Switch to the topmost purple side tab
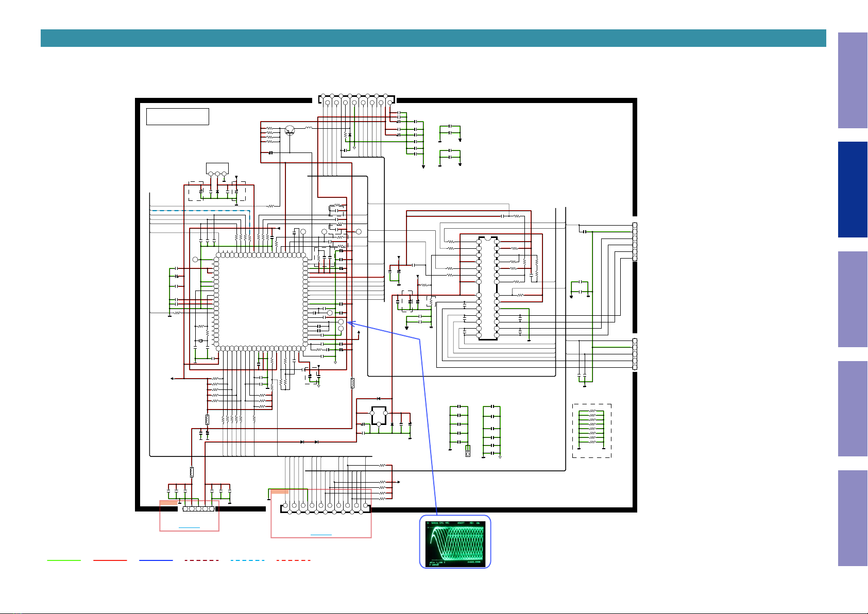This screenshot has width=868, height=614. click(x=853, y=80)
